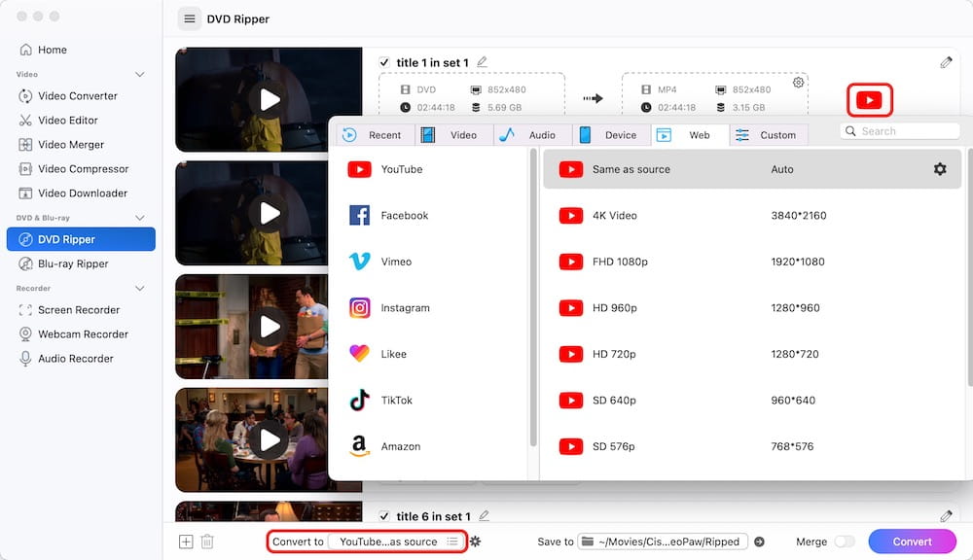
Task: Click the format Search field
Action: [900, 131]
